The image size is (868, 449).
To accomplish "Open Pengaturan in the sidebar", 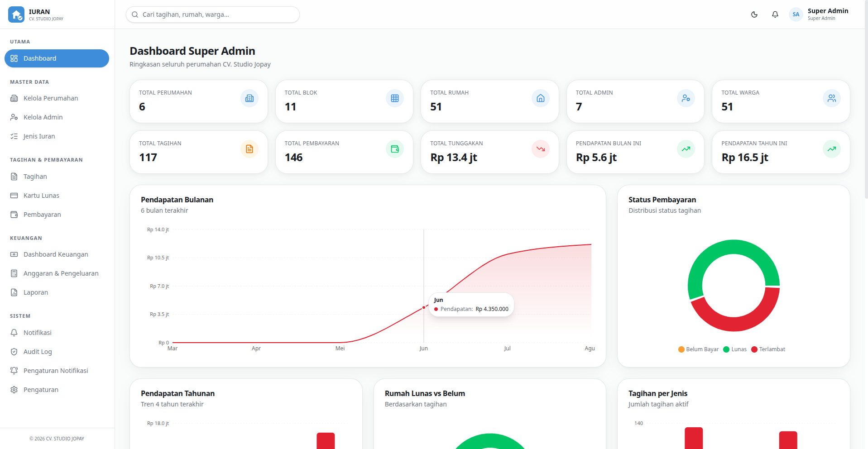I will [x=57, y=390].
